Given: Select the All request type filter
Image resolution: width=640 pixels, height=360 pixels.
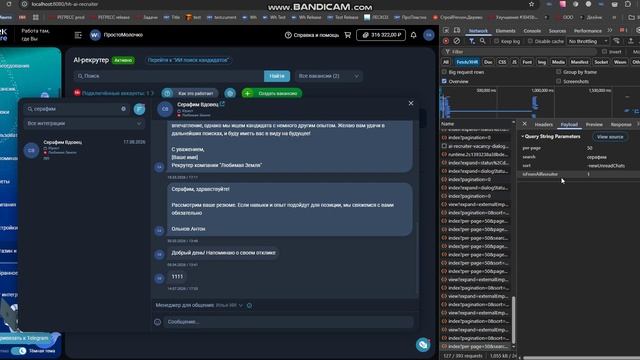Looking at the screenshot, I should [x=446, y=62].
